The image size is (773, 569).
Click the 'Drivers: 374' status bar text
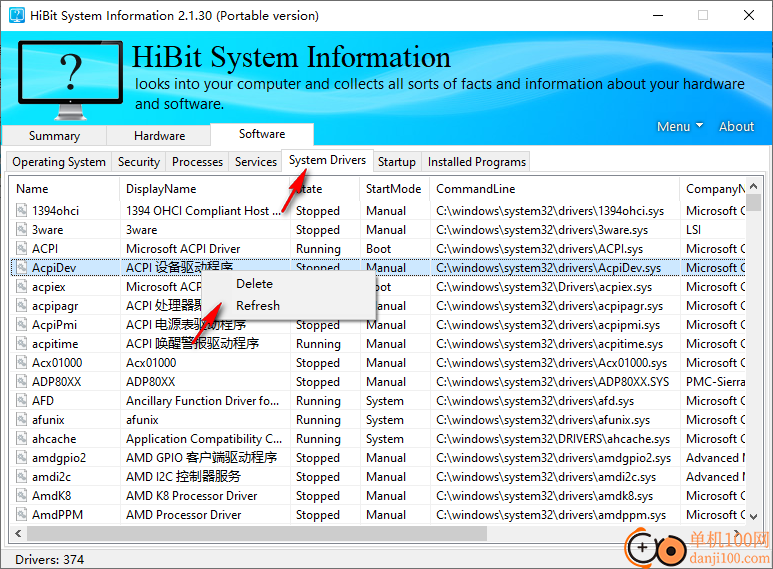pos(49,560)
